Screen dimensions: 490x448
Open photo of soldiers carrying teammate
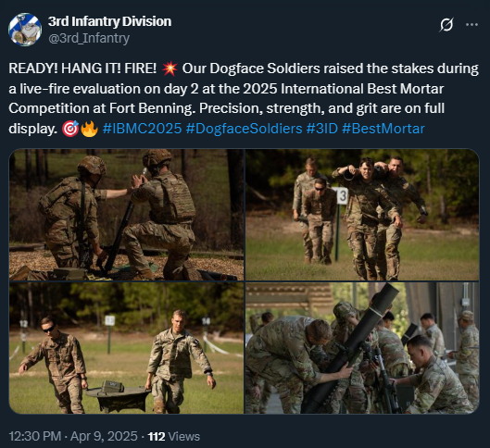click(x=362, y=215)
